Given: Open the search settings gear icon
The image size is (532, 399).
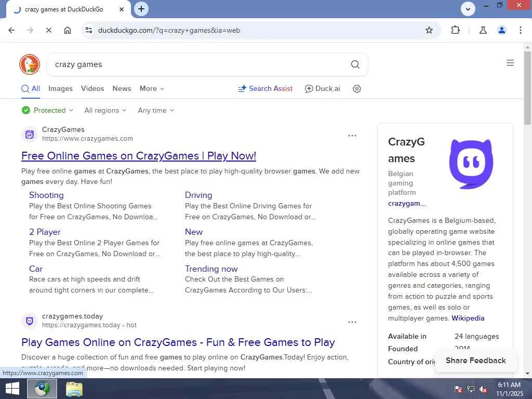Looking at the screenshot, I should pos(356,88).
